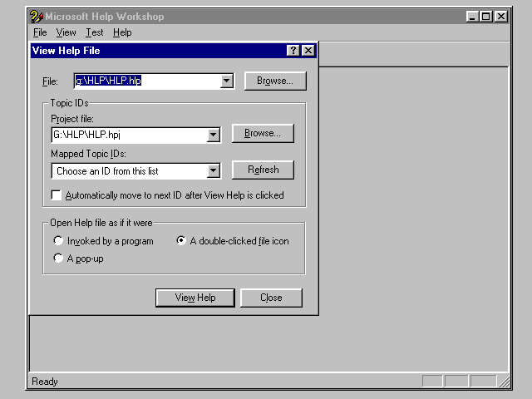Click the Help Workshop app icon in title bar
Viewport: 532px width, 399px height.
pos(36,16)
